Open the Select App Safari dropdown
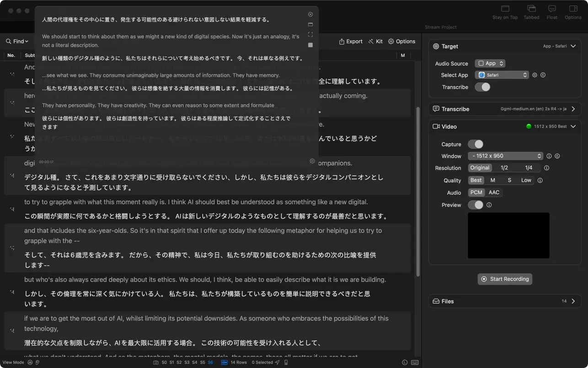 [x=502, y=75]
